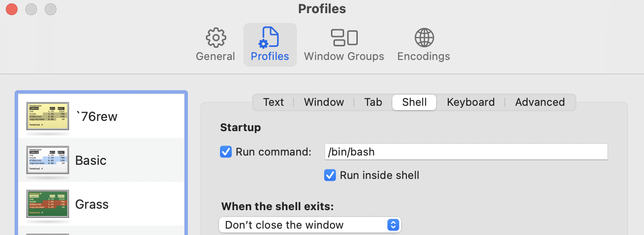644x235 pixels.
Task: Toggle the Run command checkbox
Action: (226, 152)
